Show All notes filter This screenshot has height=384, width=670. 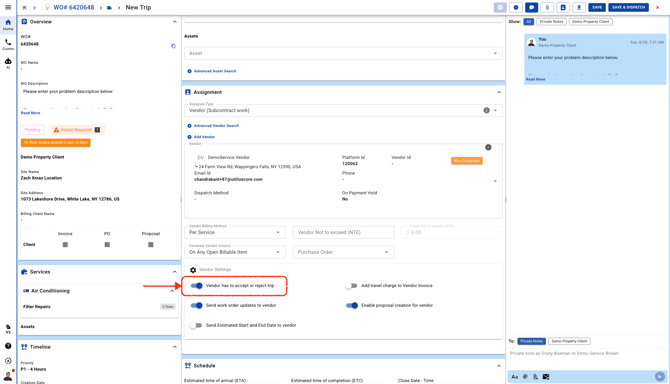click(x=529, y=22)
